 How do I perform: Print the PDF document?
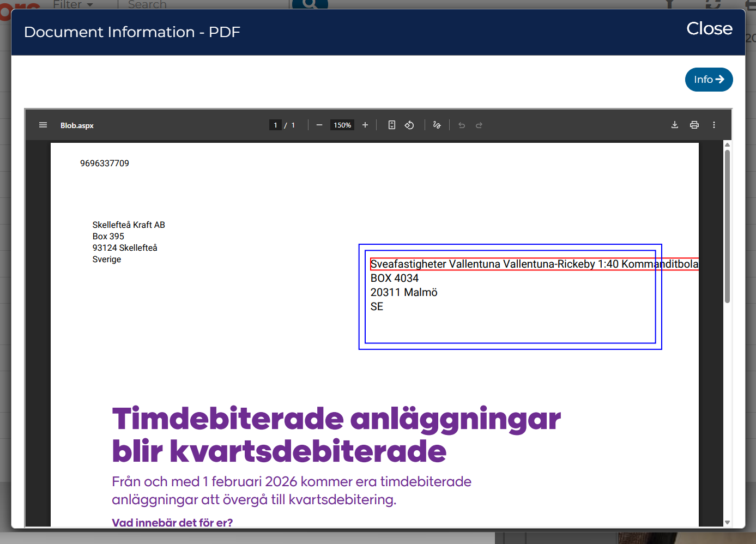(694, 125)
